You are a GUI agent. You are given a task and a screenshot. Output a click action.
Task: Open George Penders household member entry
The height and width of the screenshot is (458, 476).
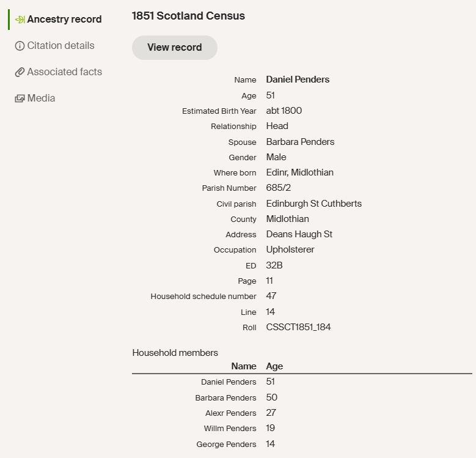click(x=226, y=445)
